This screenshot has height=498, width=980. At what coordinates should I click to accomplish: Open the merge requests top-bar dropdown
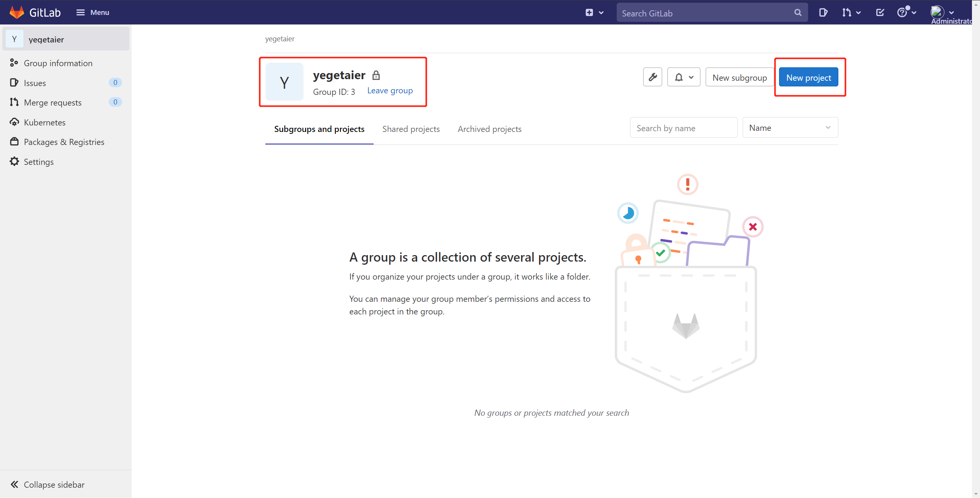point(851,13)
